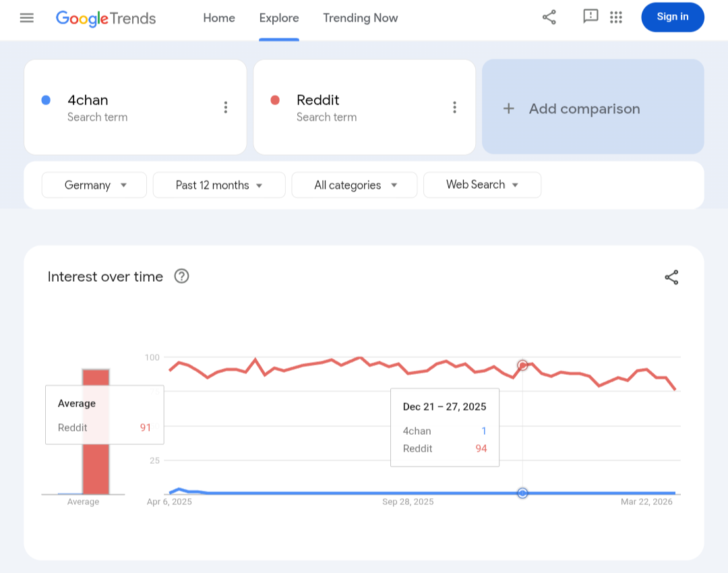
Task: Open more options for Reddit term
Action: point(454,107)
